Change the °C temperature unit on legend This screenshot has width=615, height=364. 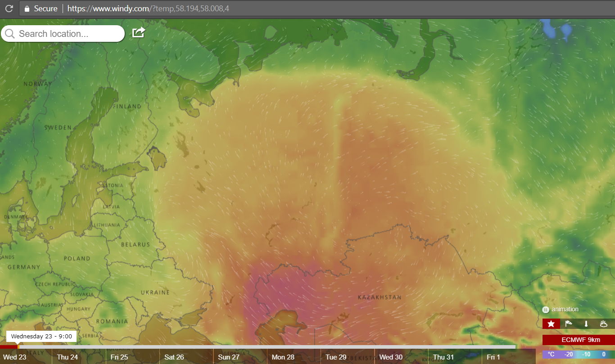pyautogui.click(x=551, y=355)
